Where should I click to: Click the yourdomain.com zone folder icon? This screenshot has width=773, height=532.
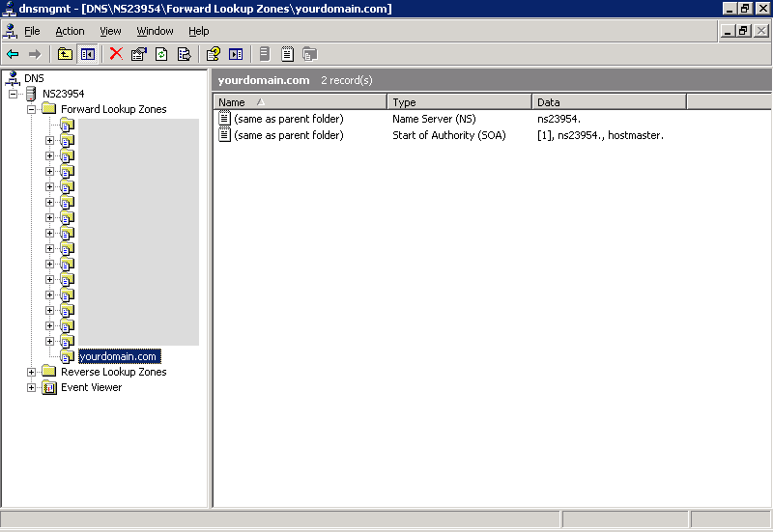pos(67,356)
